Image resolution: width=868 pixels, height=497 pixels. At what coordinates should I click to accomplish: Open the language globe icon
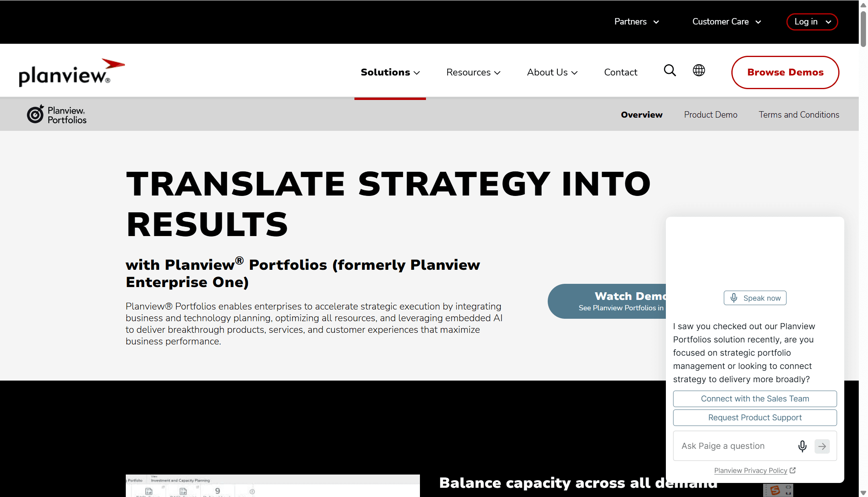click(x=699, y=70)
